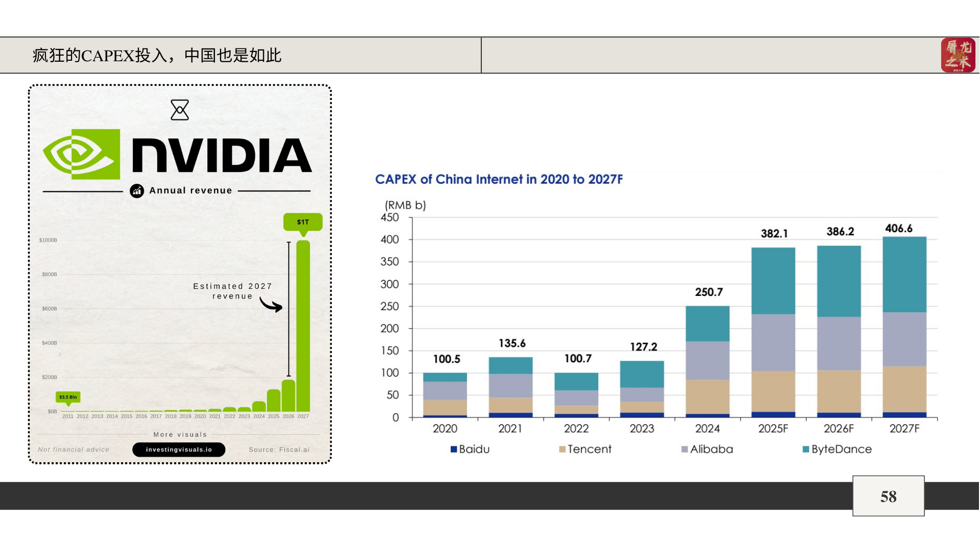This screenshot has width=980, height=551.
Task: Click the $3.5 Bln green callout label
Action: [x=68, y=397]
